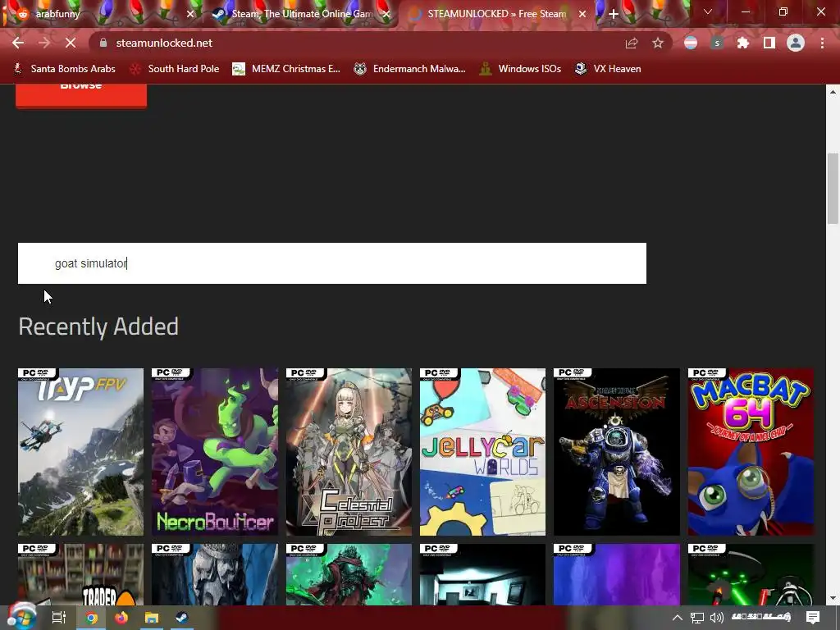This screenshot has height=630, width=840.
Task: Close the arabfunny tab
Action: [x=190, y=14]
